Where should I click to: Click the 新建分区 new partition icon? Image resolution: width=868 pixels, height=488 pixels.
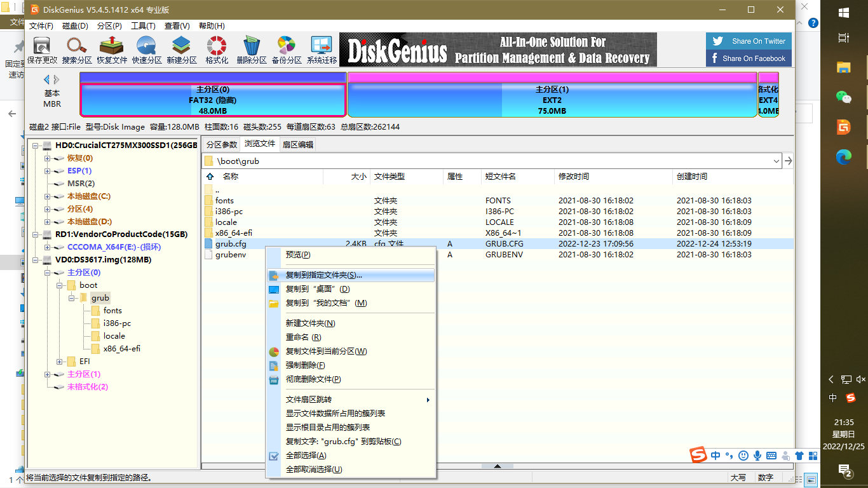(x=181, y=50)
